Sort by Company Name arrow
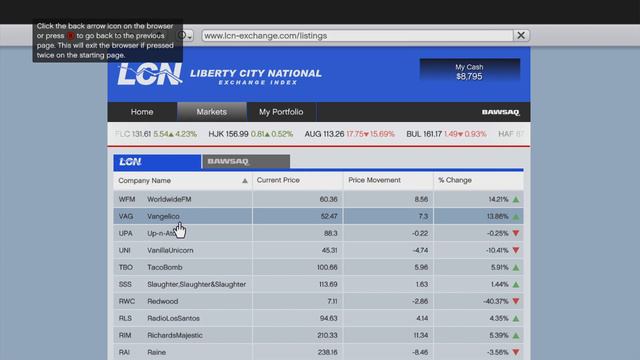The image size is (640, 360). 245,181
